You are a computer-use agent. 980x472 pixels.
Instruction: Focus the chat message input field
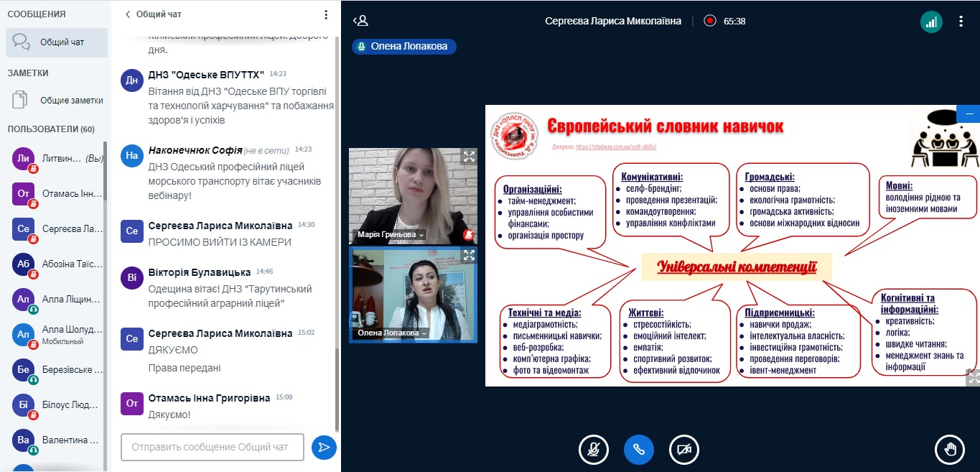(213, 447)
